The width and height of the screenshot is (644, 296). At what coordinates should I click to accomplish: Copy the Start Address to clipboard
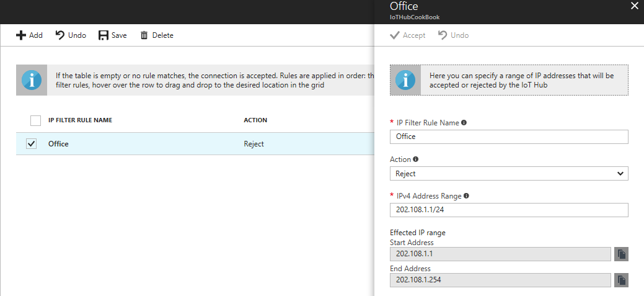[621, 254]
